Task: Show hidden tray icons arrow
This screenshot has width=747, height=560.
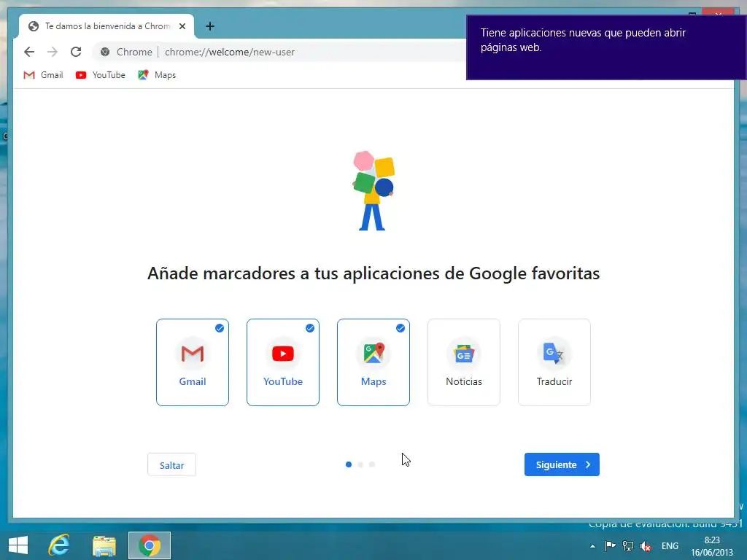Action: point(592,546)
